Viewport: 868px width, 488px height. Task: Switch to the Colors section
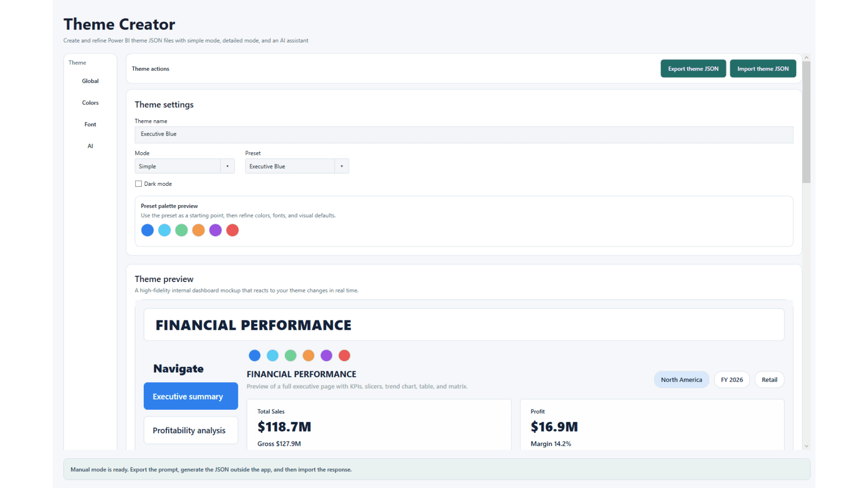(x=90, y=103)
